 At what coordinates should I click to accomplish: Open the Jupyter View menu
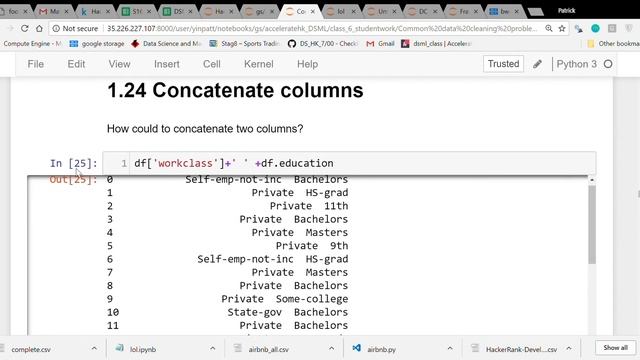[119, 64]
